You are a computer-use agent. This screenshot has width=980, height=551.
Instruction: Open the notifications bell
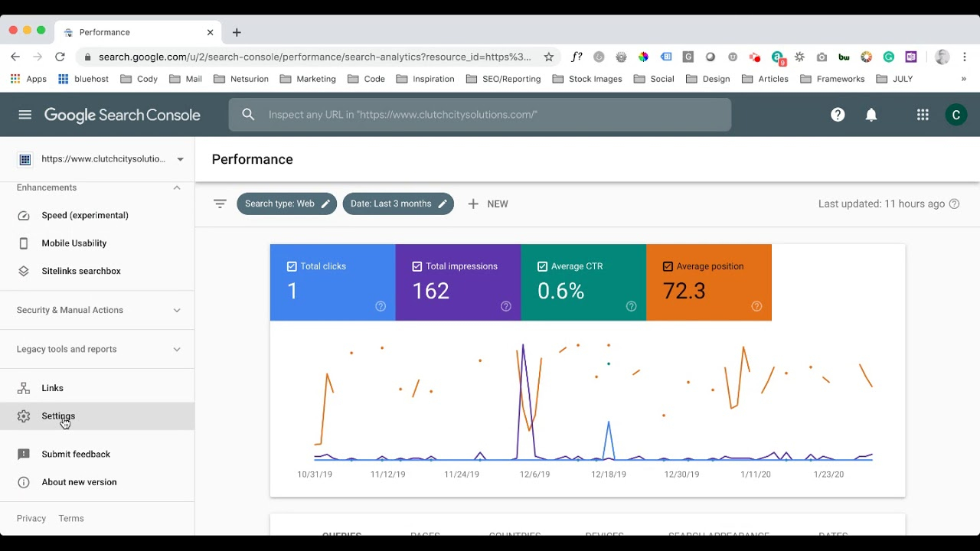871,115
